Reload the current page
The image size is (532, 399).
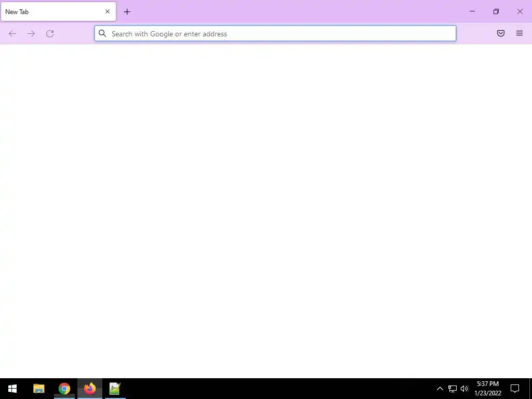coord(50,34)
